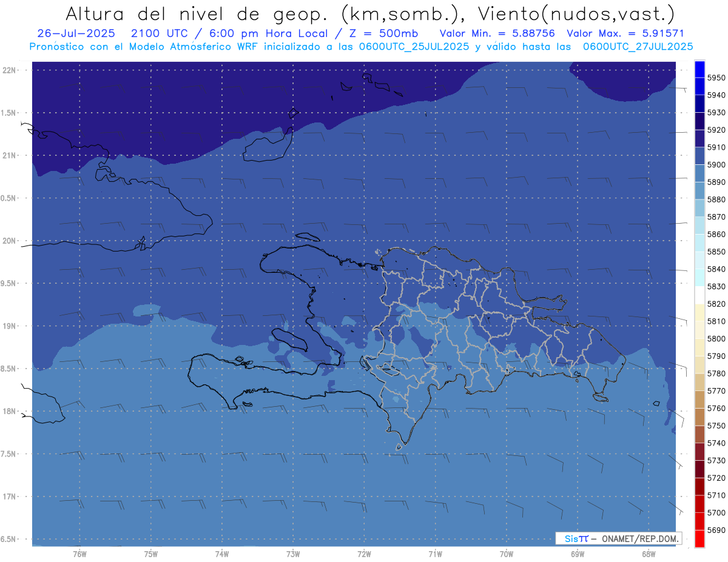728x562 pixels.
Task: Click the '68W' longitude label
Action: [x=648, y=554]
